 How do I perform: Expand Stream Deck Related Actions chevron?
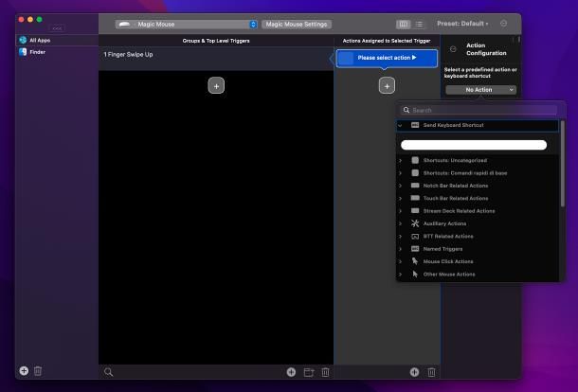[x=400, y=211]
